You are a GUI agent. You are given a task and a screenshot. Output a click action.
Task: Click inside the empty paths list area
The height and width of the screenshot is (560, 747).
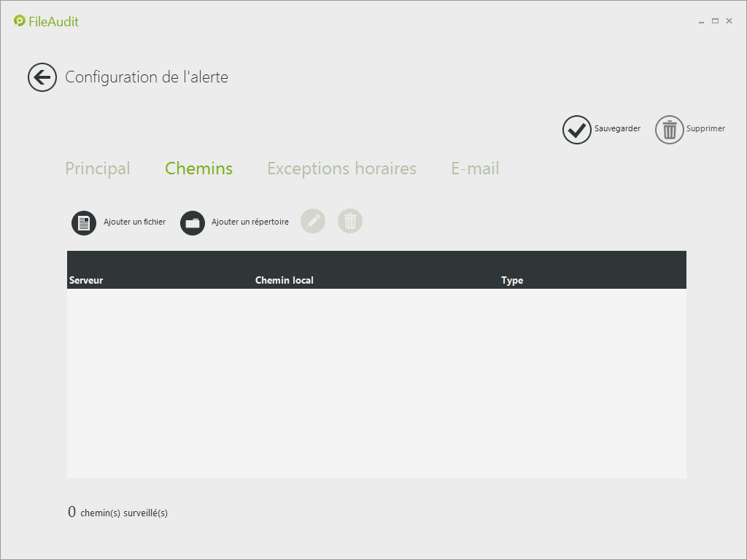point(376,383)
